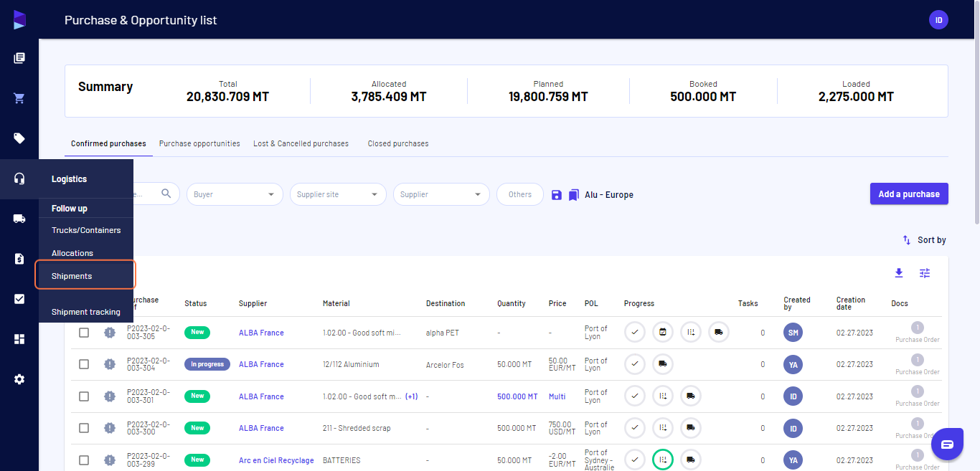The width and height of the screenshot is (980, 471).
Task: Click the download export icon
Action: (x=899, y=272)
